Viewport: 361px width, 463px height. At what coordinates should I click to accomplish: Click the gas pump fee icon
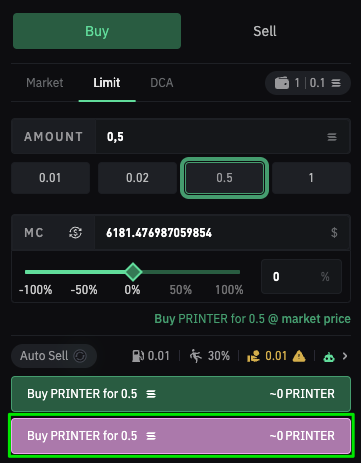pyautogui.click(x=138, y=356)
